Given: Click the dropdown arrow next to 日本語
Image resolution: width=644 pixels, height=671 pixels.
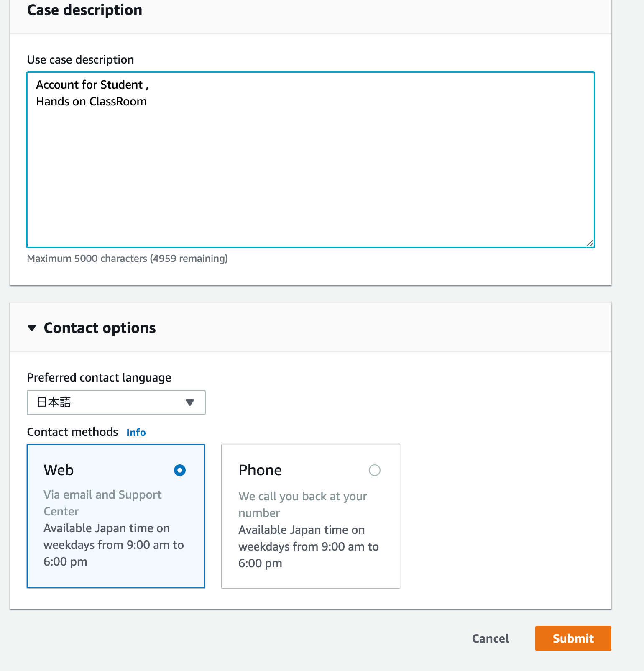Looking at the screenshot, I should click(190, 402).
